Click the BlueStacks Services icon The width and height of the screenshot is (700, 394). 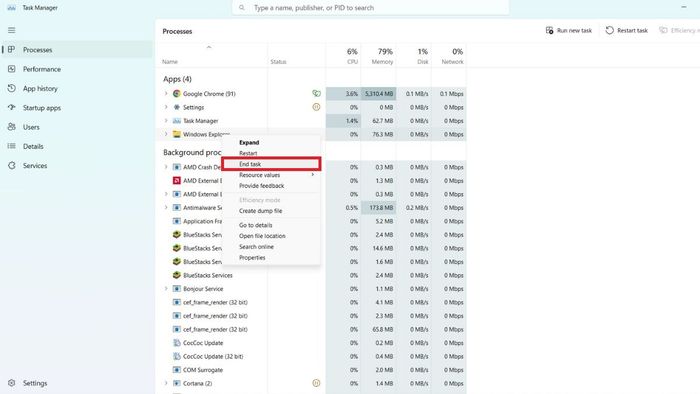pos(177,275)
